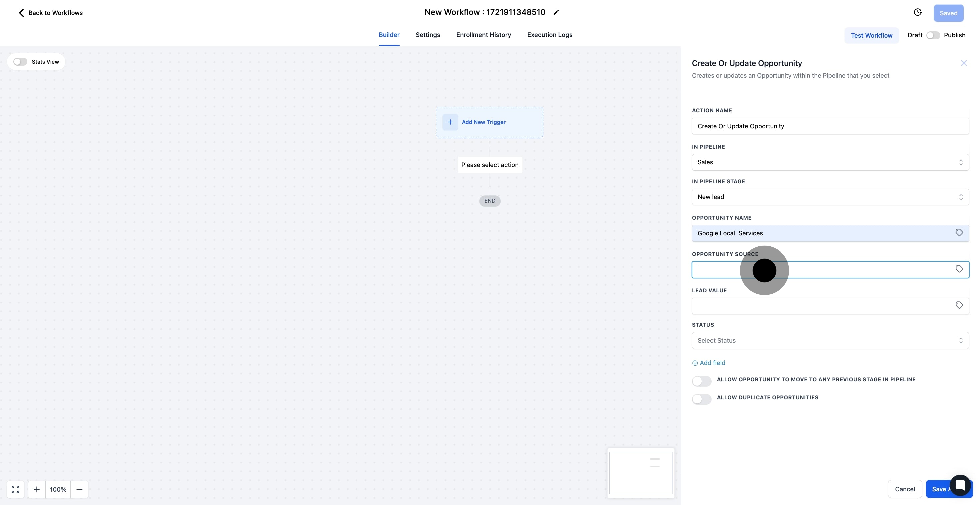
Task: Zoom out with the minus icon
Action: coord(79,489)
